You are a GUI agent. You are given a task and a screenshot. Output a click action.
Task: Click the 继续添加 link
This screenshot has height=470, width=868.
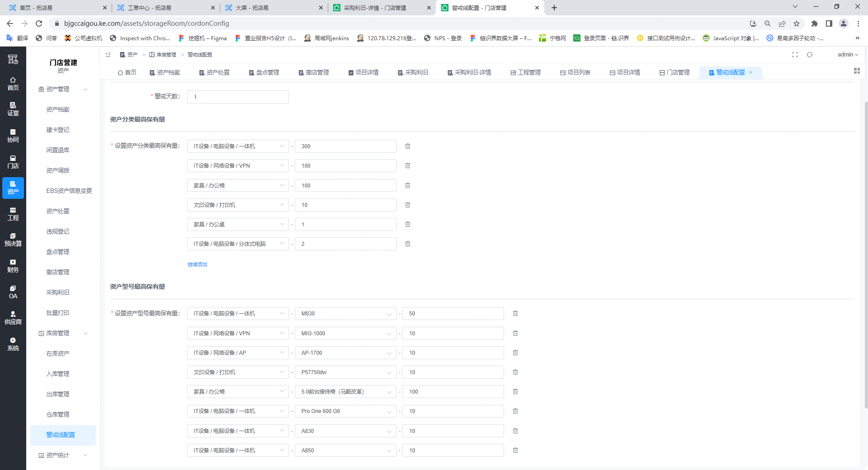(197, 264)
